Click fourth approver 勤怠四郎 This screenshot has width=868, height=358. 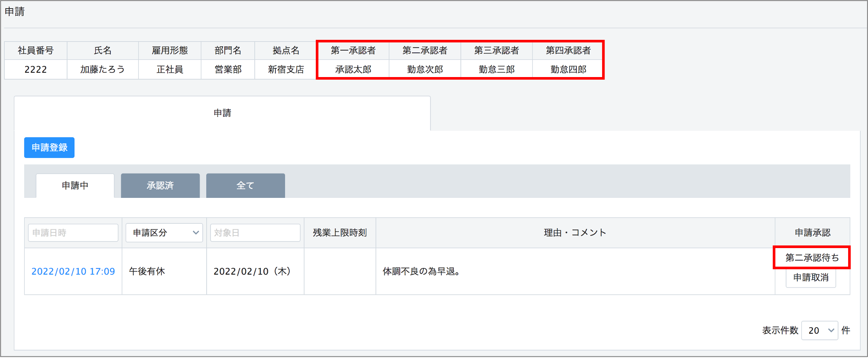point(568,70)
